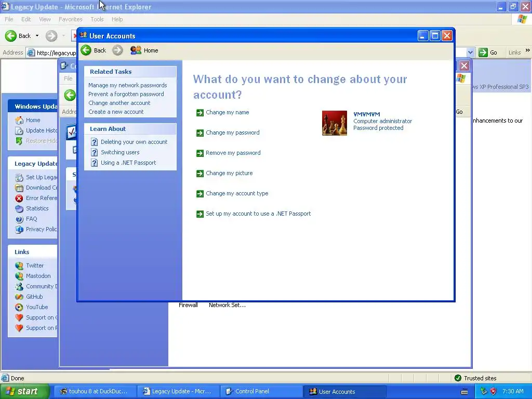Open Edit menu in Internet Explorer
This screenshot has width=532, height=399.
click(26, 19)
